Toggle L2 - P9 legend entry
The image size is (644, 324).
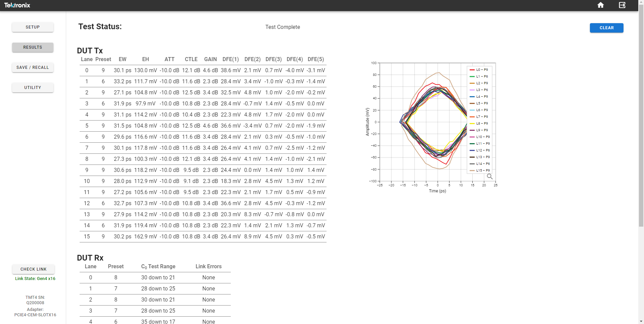(x=479, y=83)
